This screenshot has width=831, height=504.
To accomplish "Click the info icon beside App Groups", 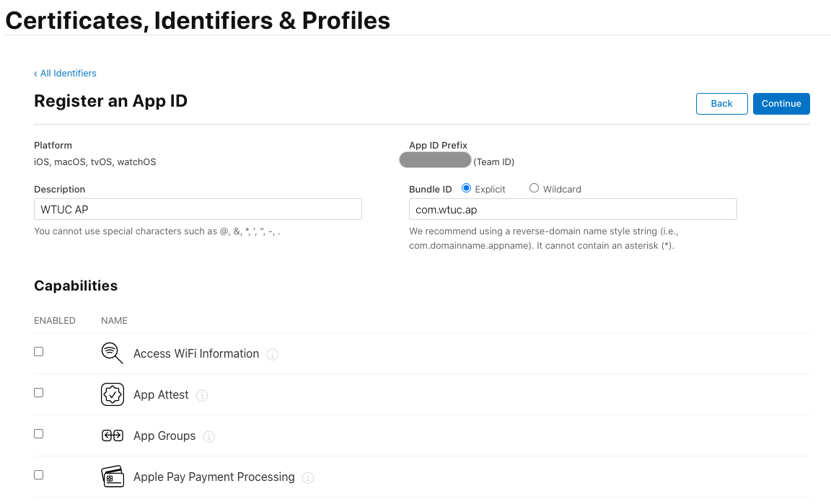I will click(209, 436).
